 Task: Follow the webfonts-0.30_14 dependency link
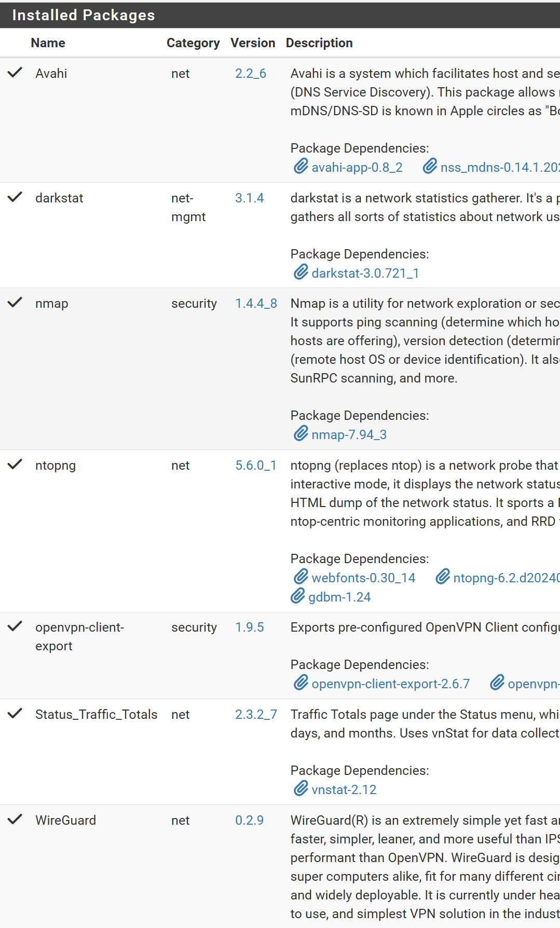pos(364,578)
